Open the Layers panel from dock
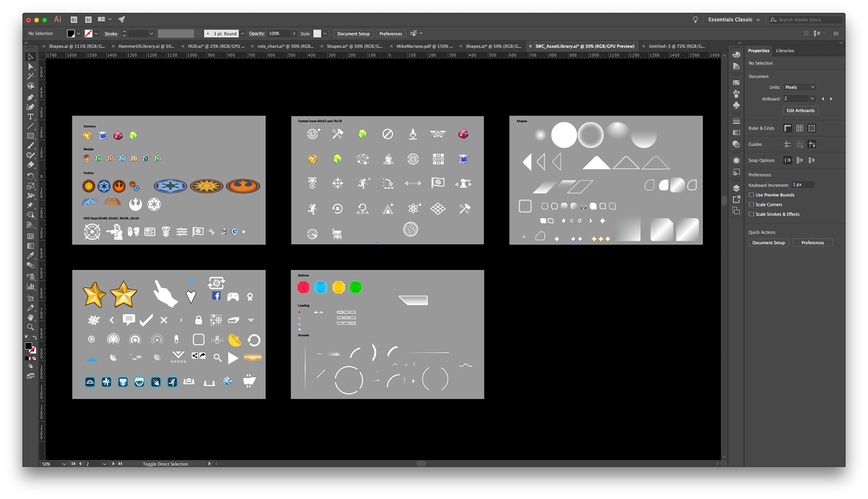This screenshot has width=868, height=499. coord(736,188)
